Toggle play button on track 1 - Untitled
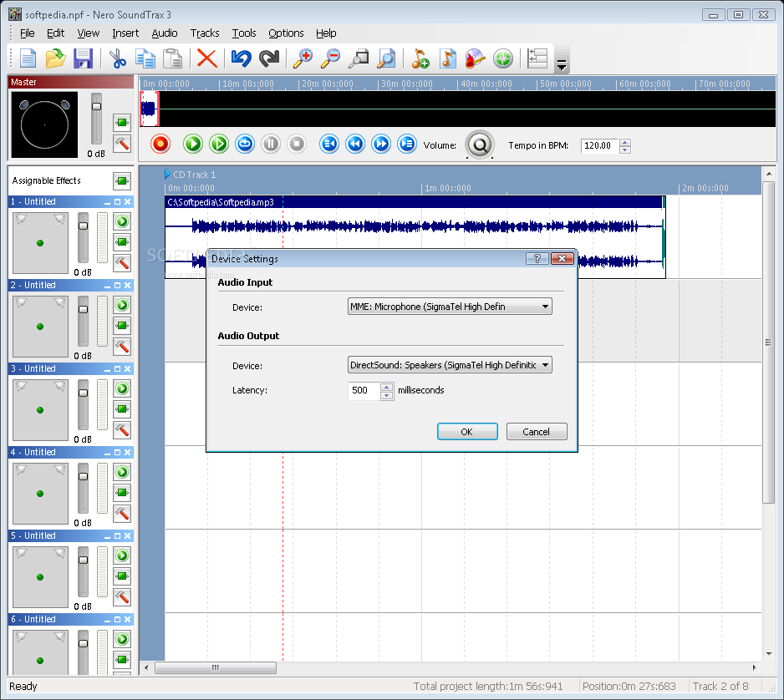 122,221
